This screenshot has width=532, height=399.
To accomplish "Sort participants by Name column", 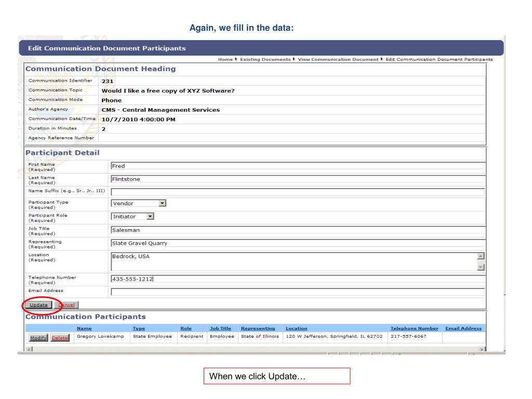I will point(84,328).
